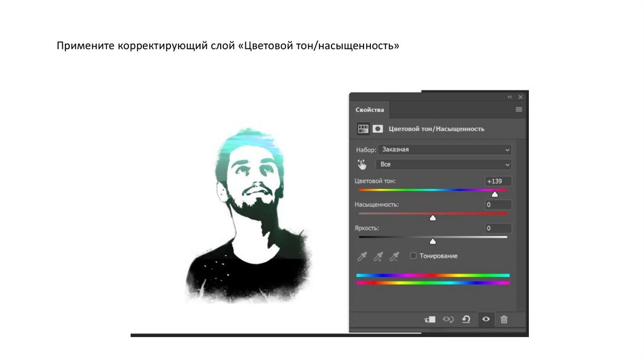Click the lower color spectrum bar
The image size is (644, 361).
[x=433, y=283]
